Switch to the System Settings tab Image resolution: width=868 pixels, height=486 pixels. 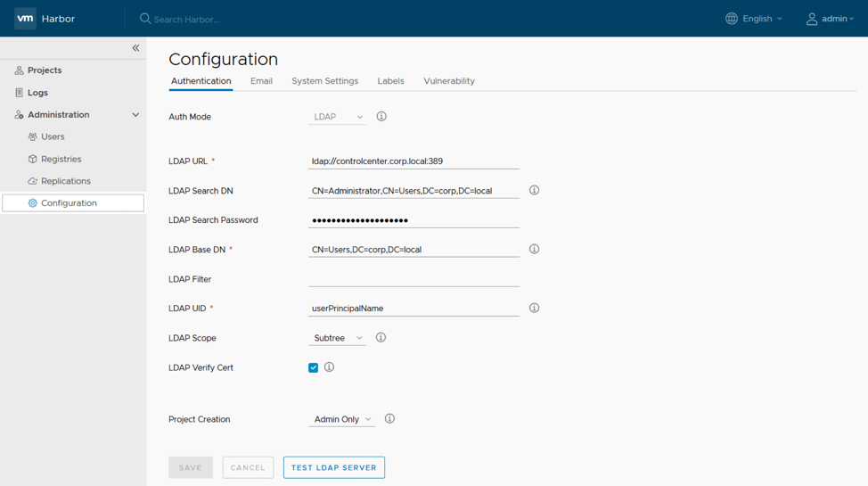coord(324,81)
